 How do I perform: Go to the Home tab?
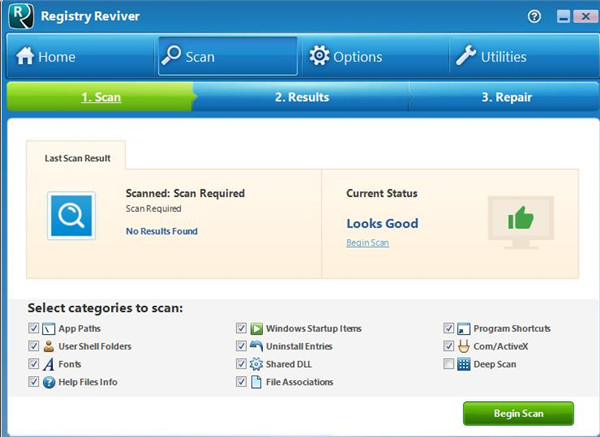80,56
